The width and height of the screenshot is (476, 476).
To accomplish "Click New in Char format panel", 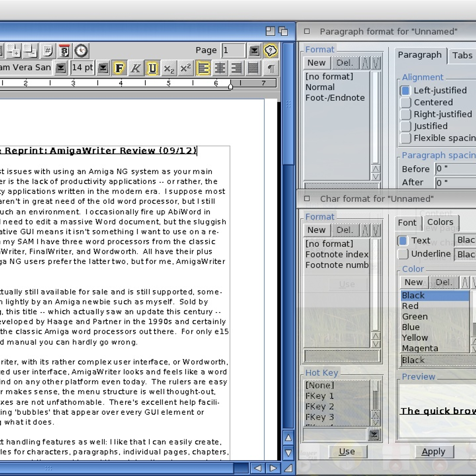I will pos(317,230).
